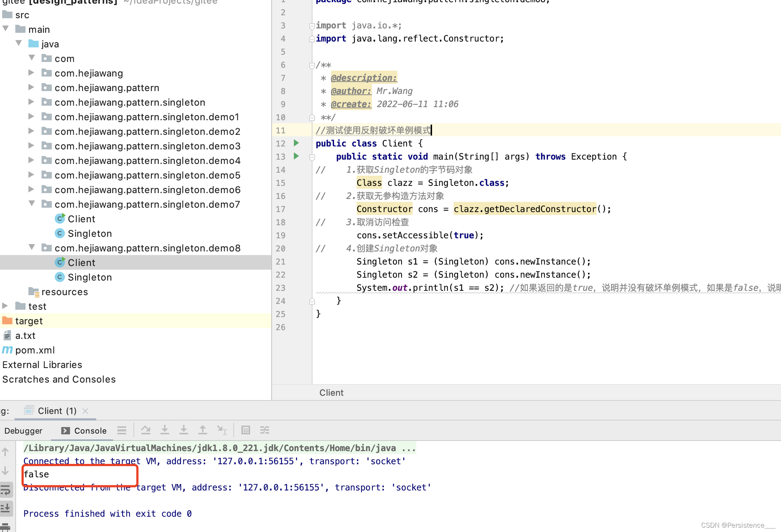Expand the com.hejiawang.pattern.singleton.demo1 package
The image size is (781, 532).
32,116
